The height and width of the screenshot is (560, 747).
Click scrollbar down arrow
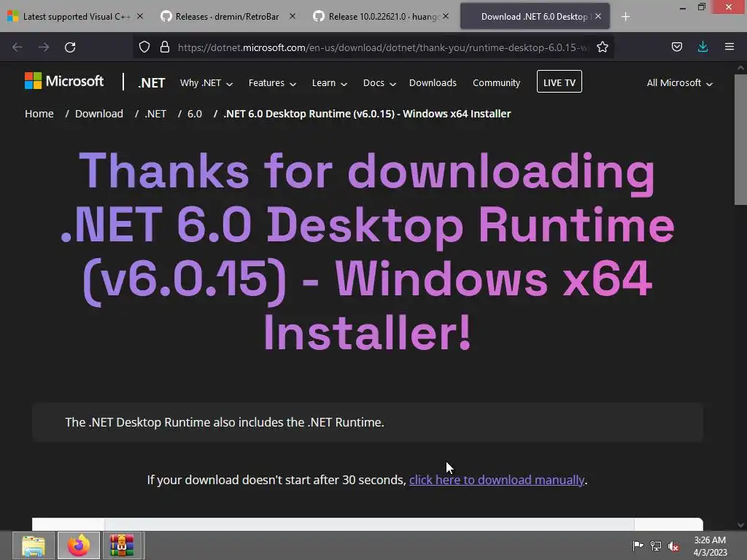[740, 524]
